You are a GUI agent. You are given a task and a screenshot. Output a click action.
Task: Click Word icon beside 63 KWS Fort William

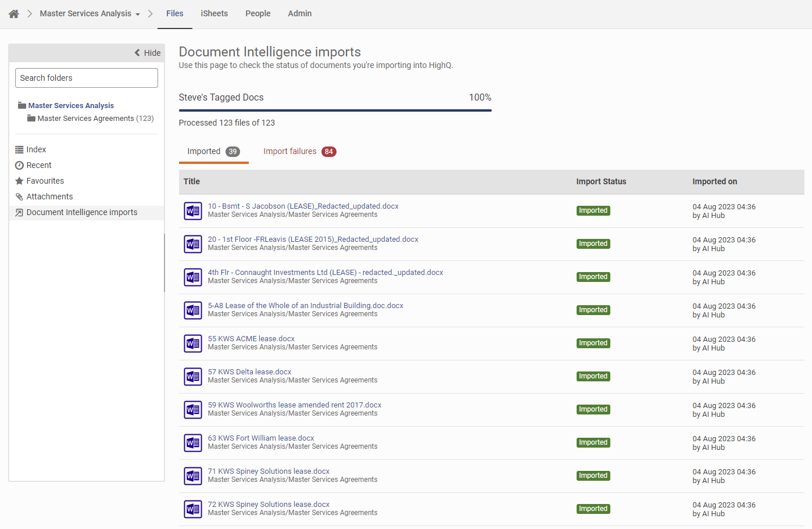point(193,442)
